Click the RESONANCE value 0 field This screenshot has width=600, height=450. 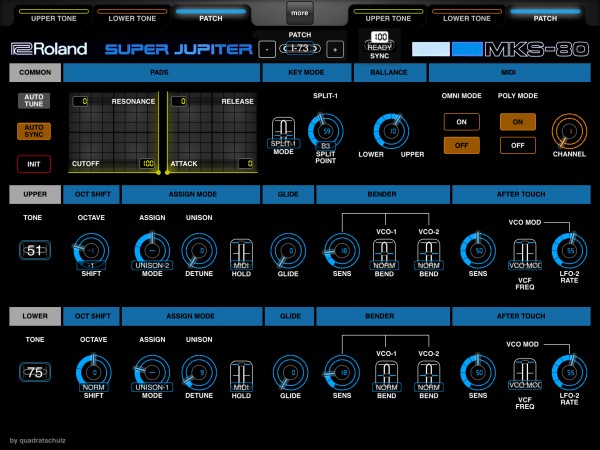point(80,101)
